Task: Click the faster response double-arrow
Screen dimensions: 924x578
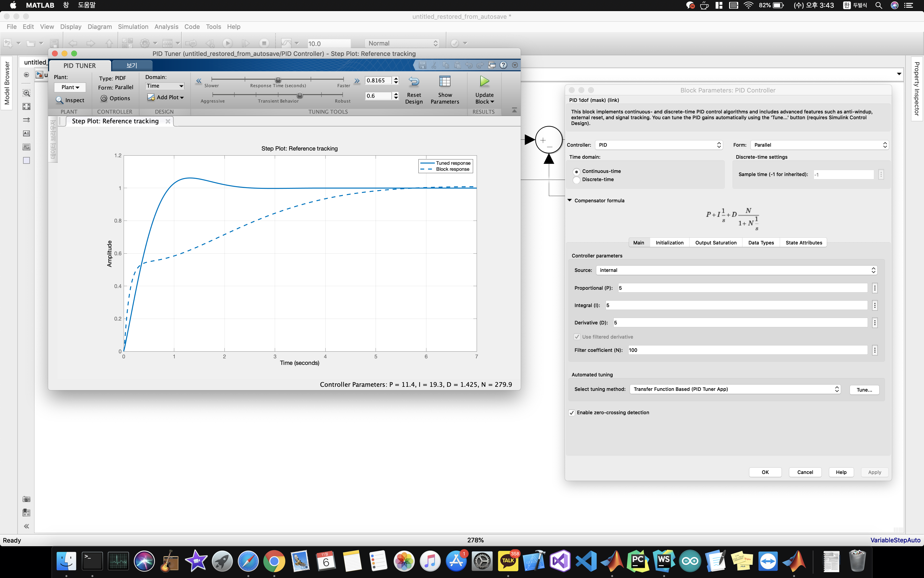Action: coord(357,81)
